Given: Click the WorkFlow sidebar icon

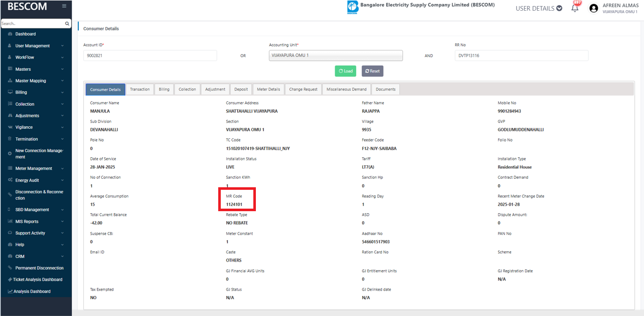Looking at the screenshot, I should pyautogui.click(x=10, y=58).
